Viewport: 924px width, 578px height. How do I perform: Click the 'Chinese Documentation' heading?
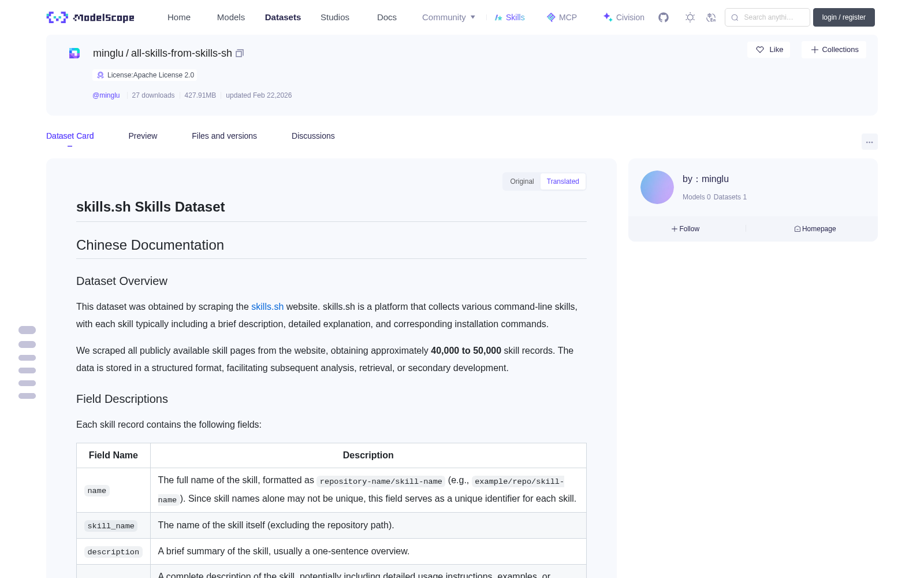pos(150,245)
